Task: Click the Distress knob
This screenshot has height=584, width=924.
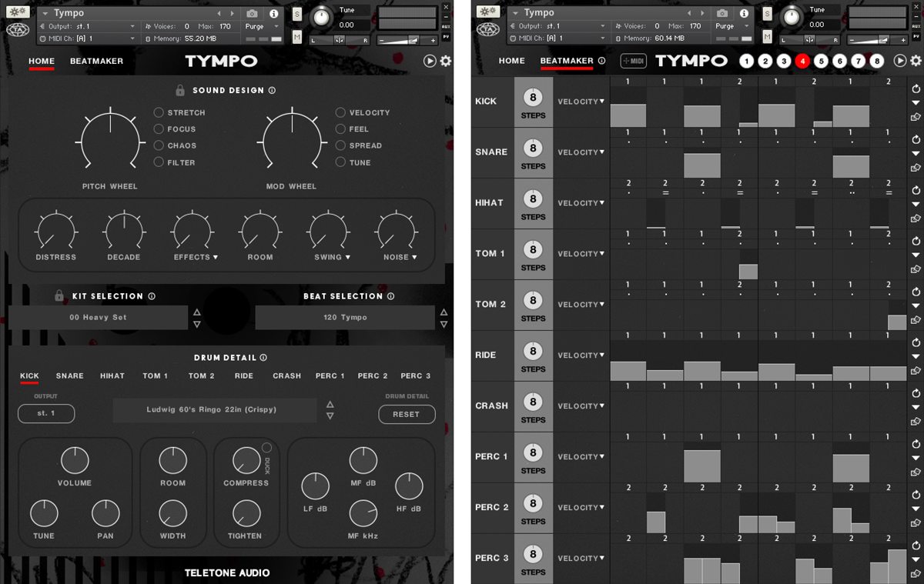Action: 55,231
